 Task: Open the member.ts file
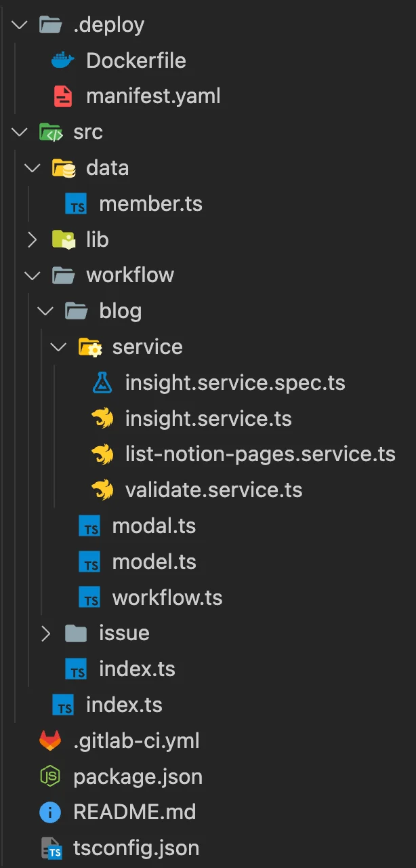click(150, 204)
